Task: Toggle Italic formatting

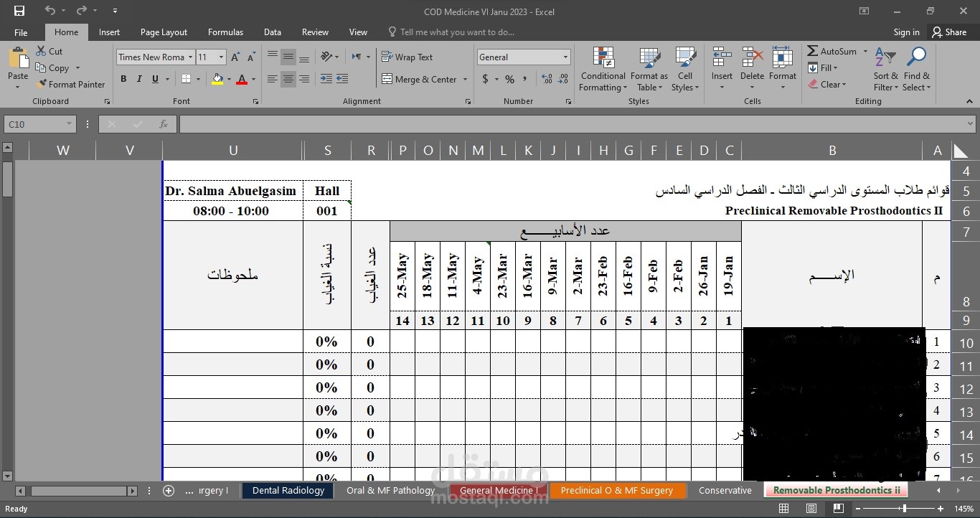Action: [139, 79]
